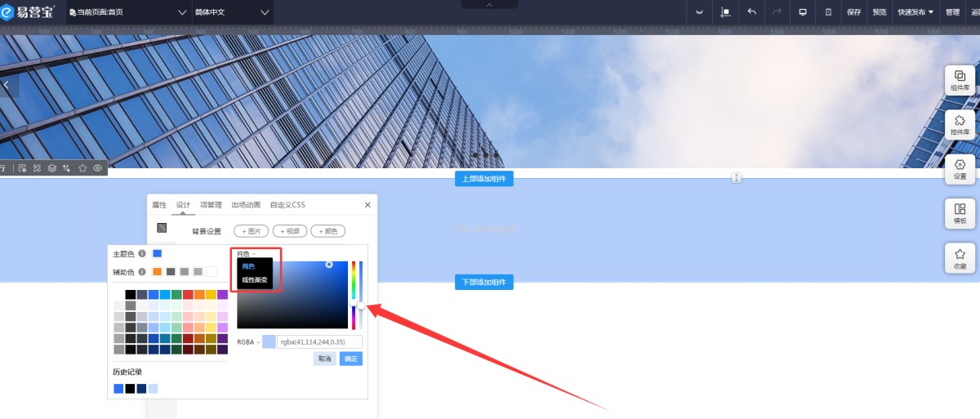
Task: Switch to the 属性 tab
Action: pos(159,205)
